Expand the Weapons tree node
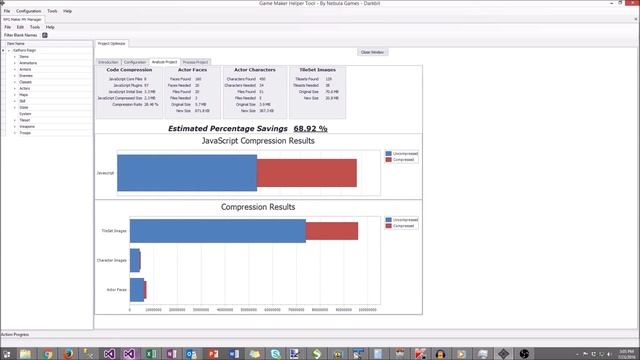 coord(15,127)
